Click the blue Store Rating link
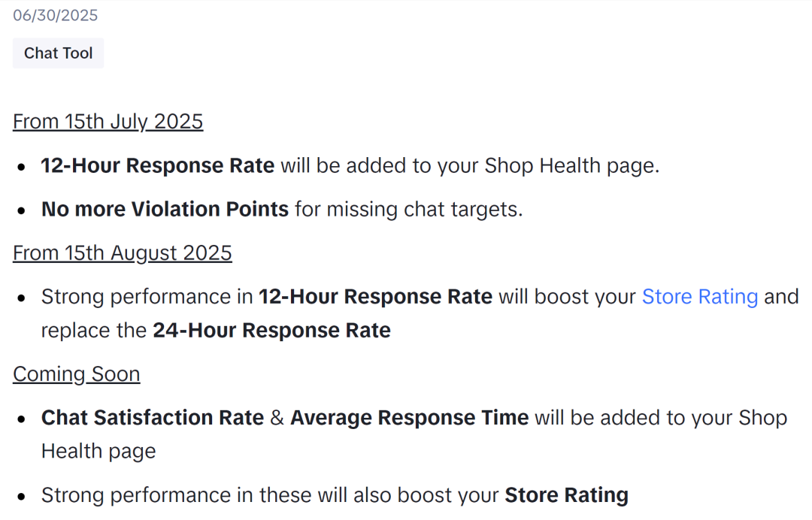812x520 pixels. tap(699, 297)
